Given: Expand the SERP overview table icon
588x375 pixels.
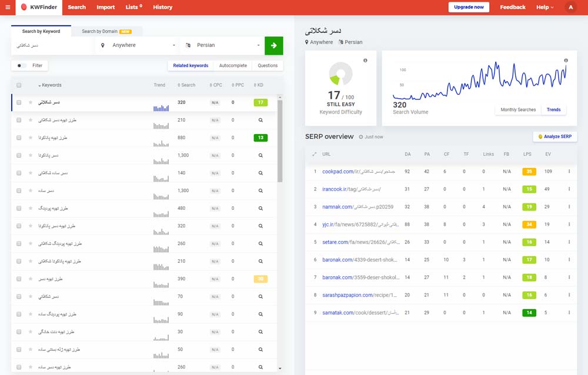Looking at the screenshot, I should point(314,154).
